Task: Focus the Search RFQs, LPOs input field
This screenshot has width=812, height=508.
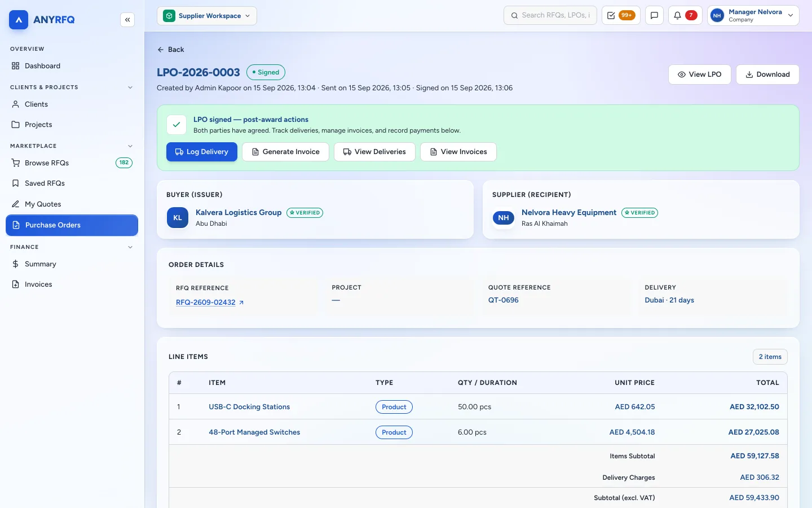Action: (x=550, y=16)
